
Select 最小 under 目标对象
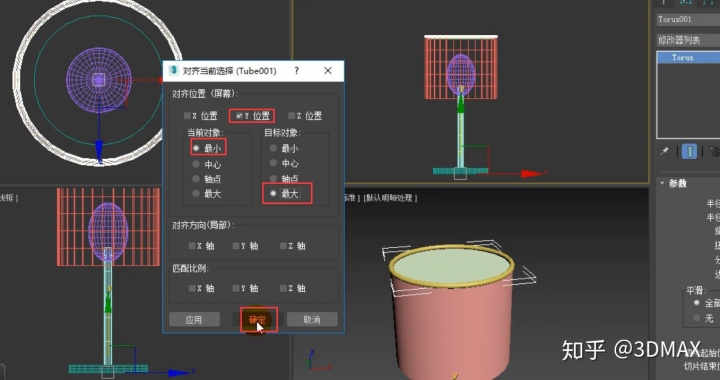[x=273, y=148]
